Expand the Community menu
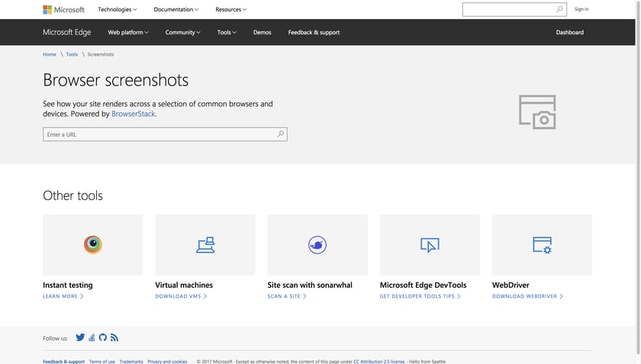 [x=182, y=32]
